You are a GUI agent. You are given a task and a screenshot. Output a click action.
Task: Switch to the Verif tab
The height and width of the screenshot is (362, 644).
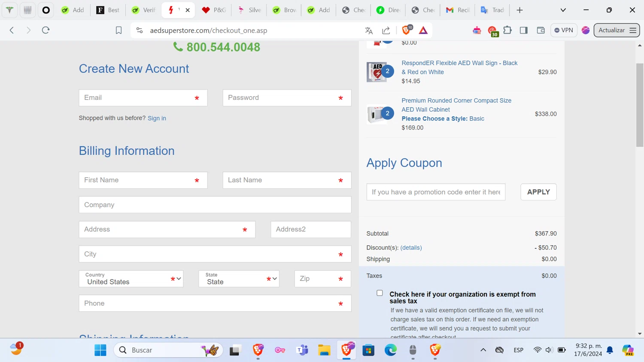[143, 10]
